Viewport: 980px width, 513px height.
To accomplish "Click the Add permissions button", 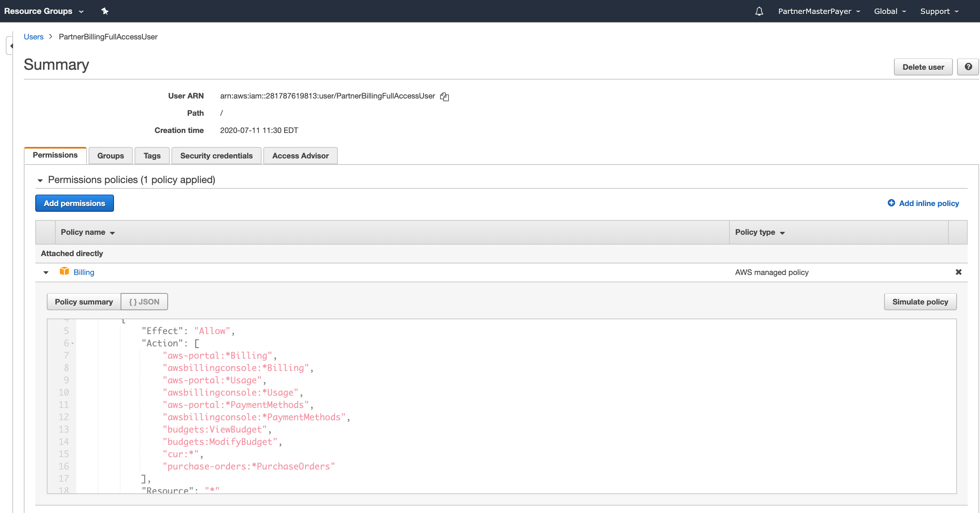I will pyautogui.click(x=74, y=203).
